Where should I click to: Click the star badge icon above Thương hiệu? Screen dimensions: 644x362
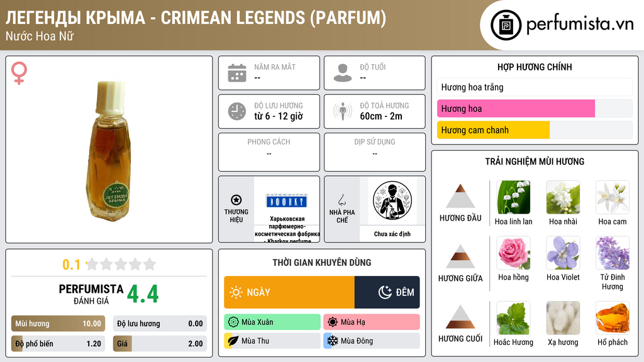click(236, 200)
